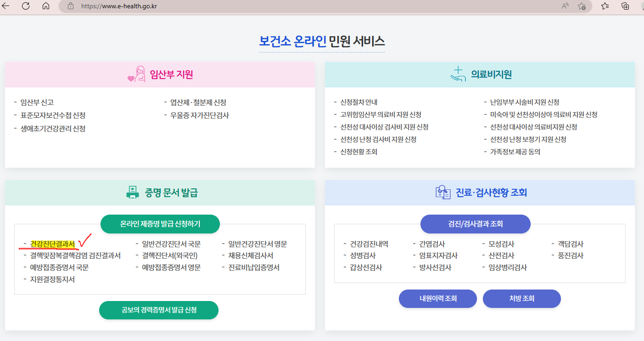Open the 예방접종증명서 영문 link
644x341 pixels.
point(171,267)
